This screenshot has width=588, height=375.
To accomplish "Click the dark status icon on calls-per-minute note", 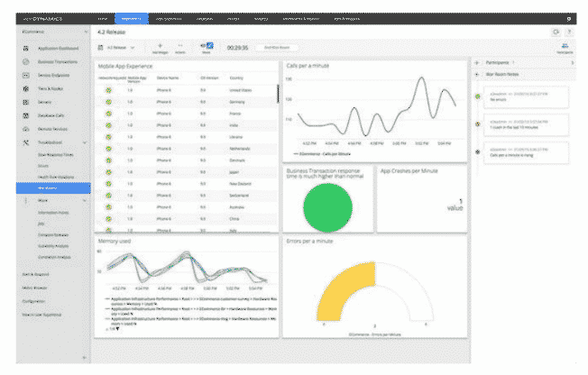I will 478,152.
